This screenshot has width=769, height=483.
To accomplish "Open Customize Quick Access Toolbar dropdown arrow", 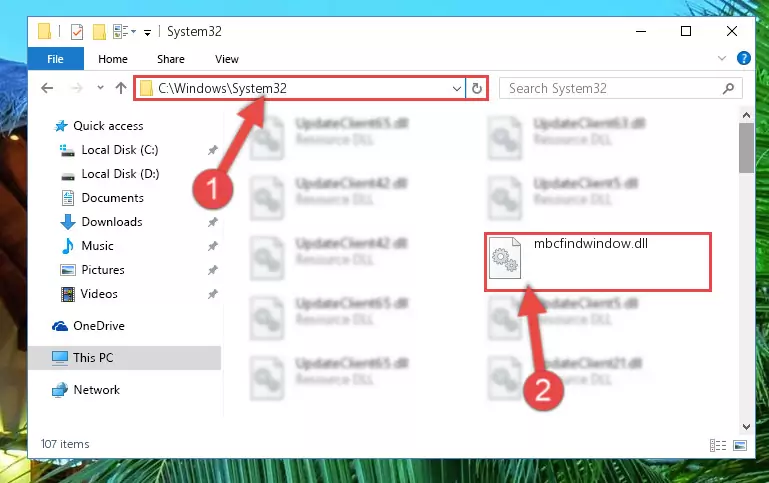I will point(147,33).
